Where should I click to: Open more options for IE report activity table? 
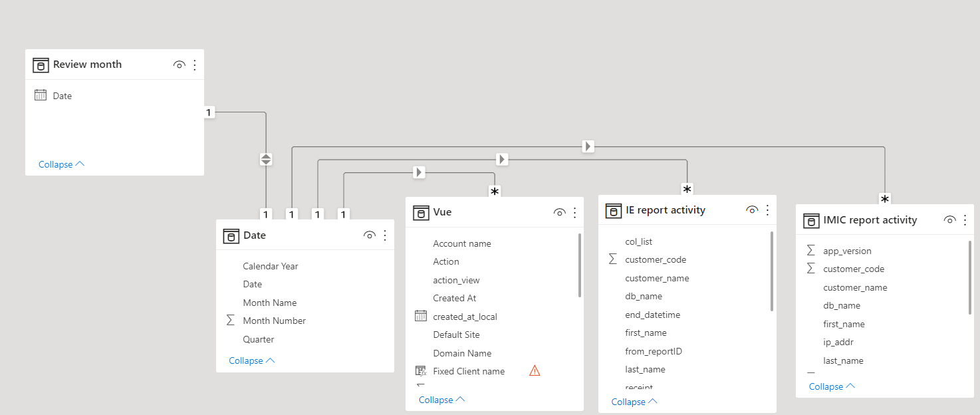[x=767, y=210]
